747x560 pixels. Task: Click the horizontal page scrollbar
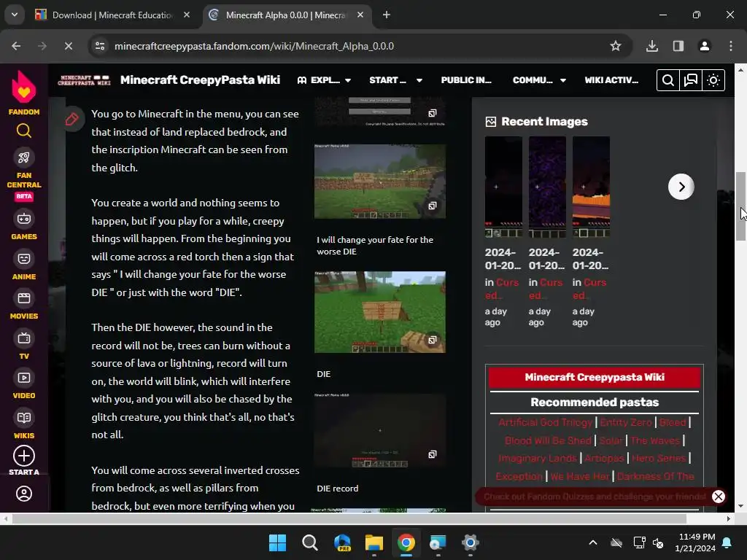click(x=349, y=518)
